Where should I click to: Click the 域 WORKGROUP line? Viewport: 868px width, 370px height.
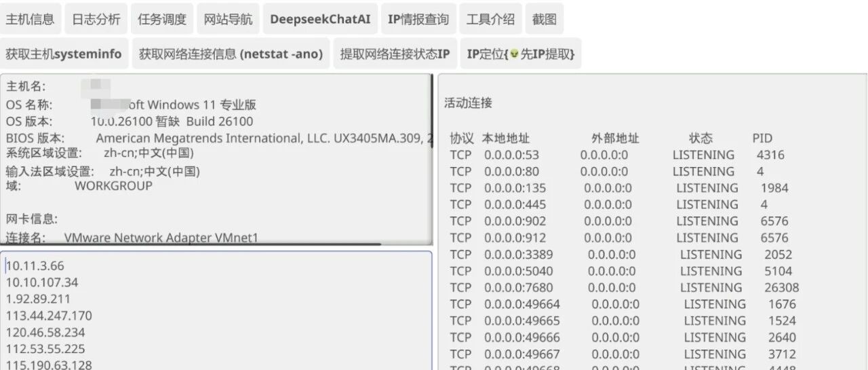click(79, 185)
